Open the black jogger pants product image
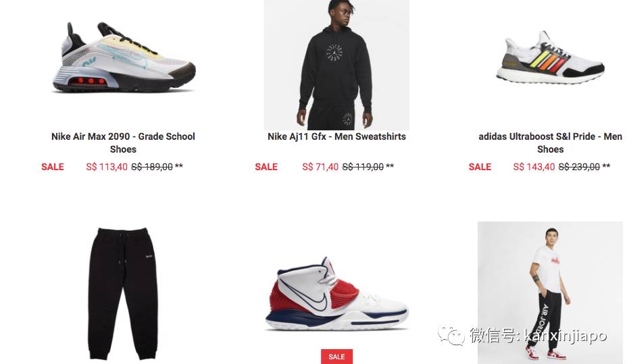The height and width of the screenshot is (364, 627). (x=123, y=294)
